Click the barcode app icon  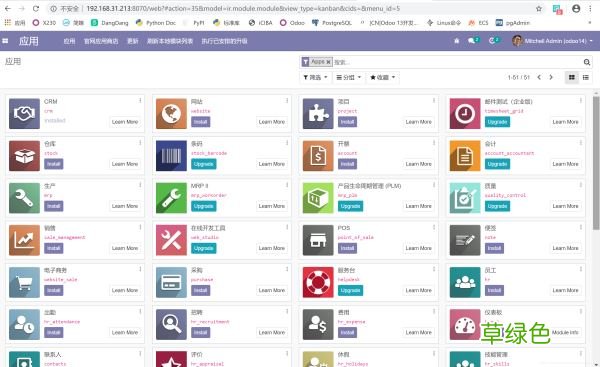171,156
